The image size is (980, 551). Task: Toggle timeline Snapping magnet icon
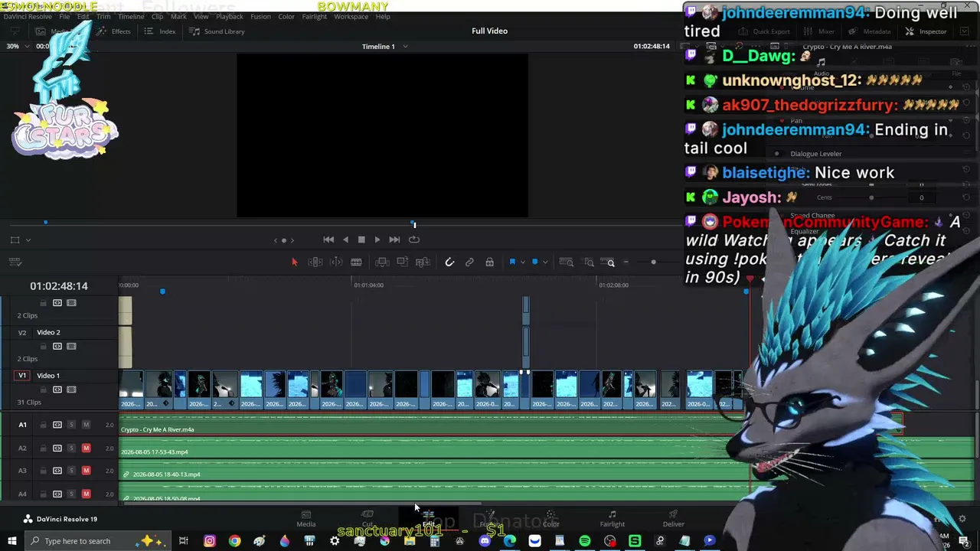coord(449,262)
